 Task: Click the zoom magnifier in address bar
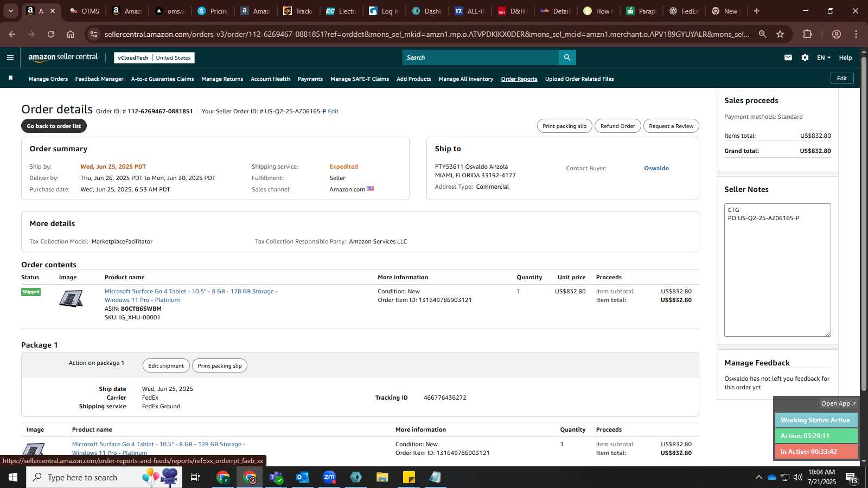(762, 34)
